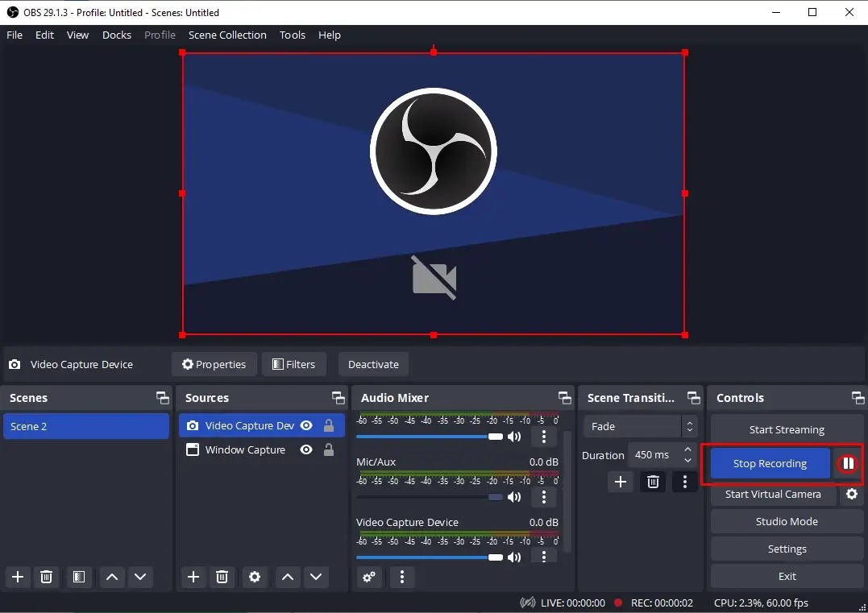This screenshot has width=868, height=613.
Task: Lock the Video Capture Dev source
Action: click(328, 425)
